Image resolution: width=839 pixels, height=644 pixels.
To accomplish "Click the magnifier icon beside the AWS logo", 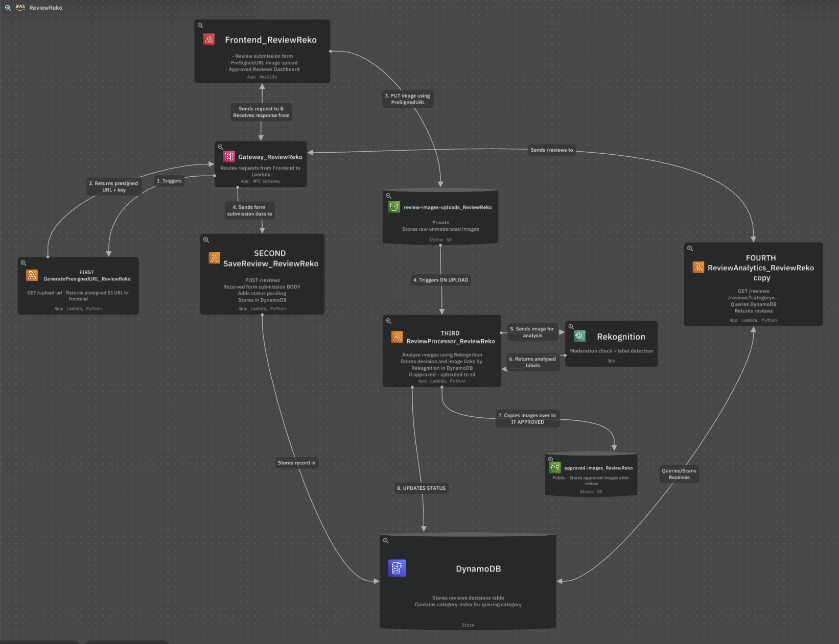I will pos(8,8).
